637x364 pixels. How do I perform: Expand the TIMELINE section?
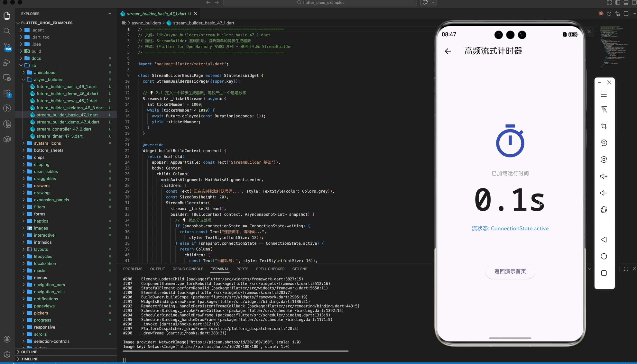pos(30,359)
